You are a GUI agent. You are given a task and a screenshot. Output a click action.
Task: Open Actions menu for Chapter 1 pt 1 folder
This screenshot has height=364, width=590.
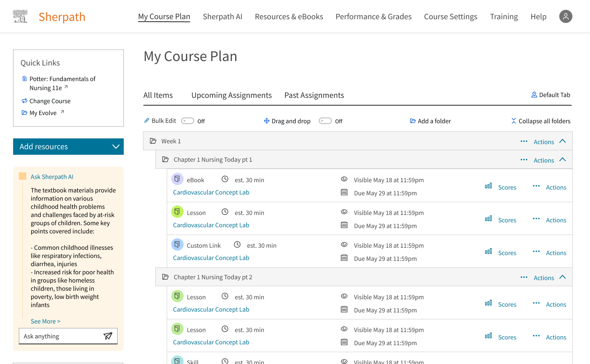(x=544, y=160)
